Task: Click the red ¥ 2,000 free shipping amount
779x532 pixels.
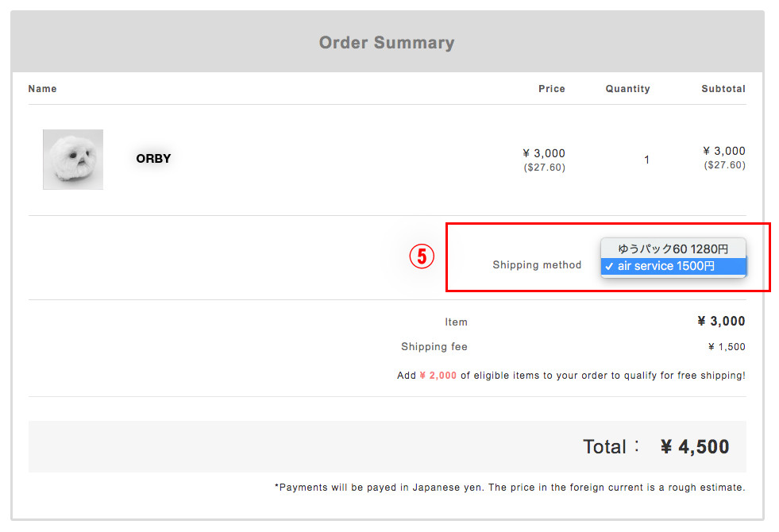Action: (438, 376)
